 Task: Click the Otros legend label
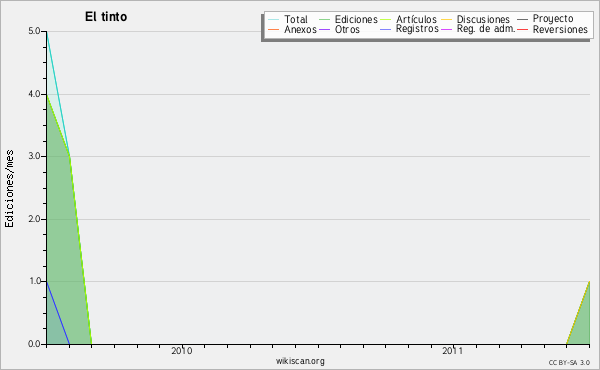347,29
